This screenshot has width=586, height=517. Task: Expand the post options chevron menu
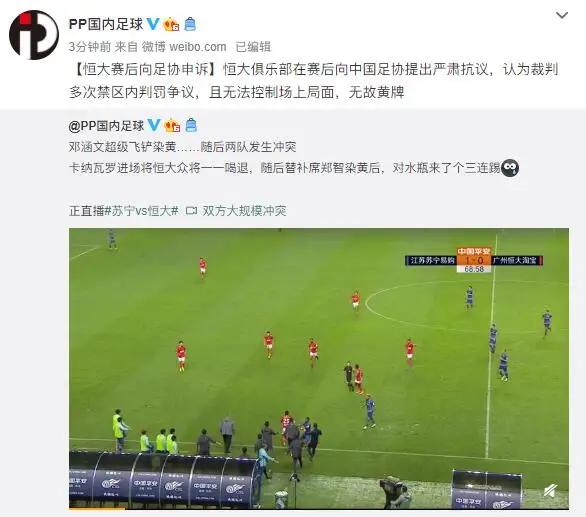pyautogui.click(x=562, y=15)
